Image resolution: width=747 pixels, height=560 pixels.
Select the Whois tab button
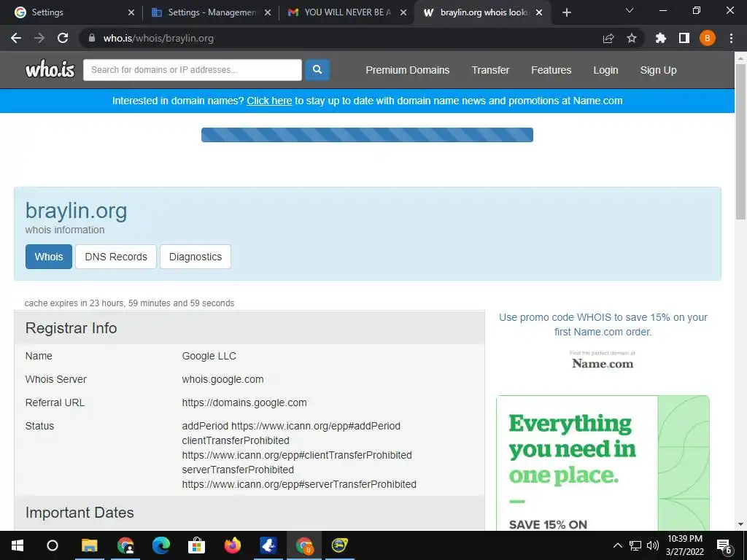tap(49, 257)
